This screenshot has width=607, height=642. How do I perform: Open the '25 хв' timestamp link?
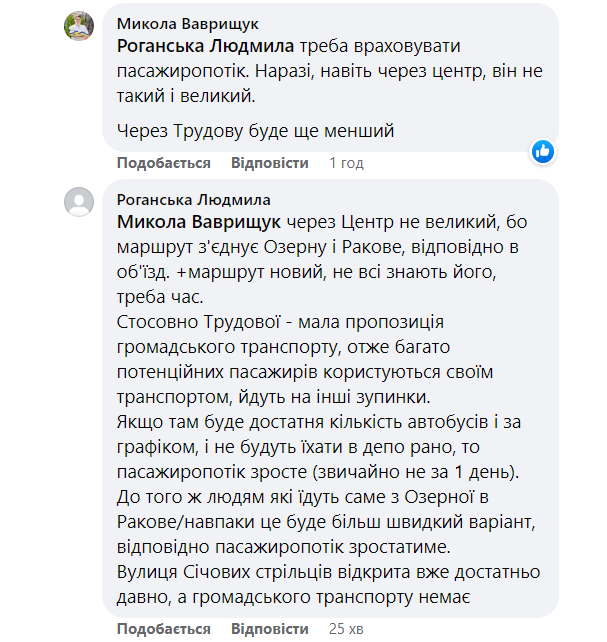[349, 629]
